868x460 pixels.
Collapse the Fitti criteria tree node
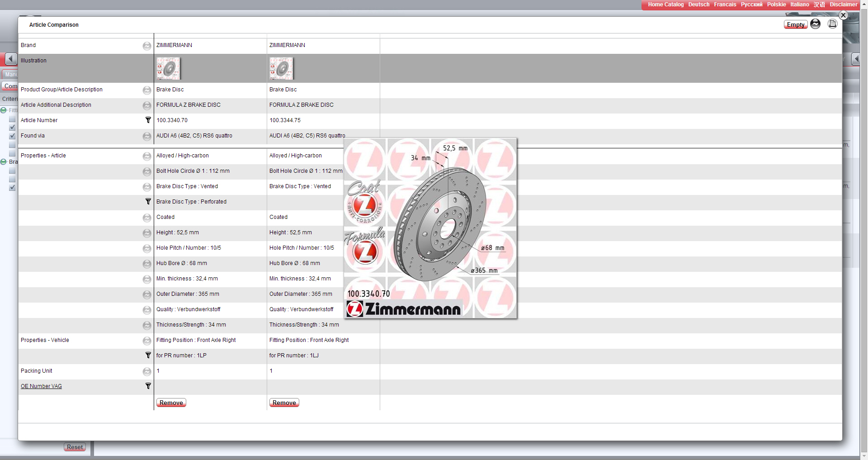tap(4, 110)
